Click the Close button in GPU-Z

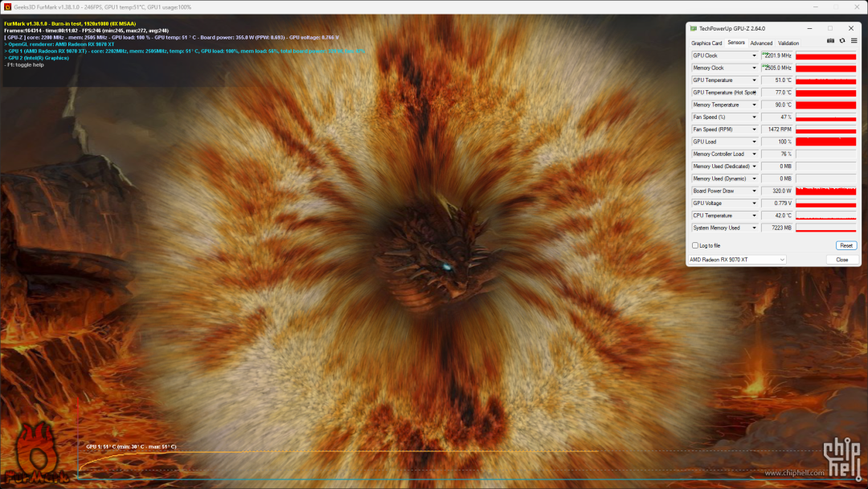842,260
